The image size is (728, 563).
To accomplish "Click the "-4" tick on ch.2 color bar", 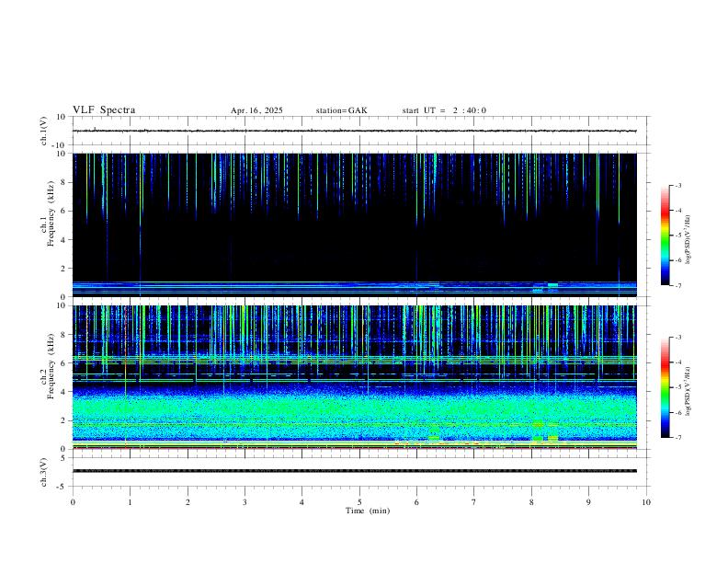I will 677,362.
